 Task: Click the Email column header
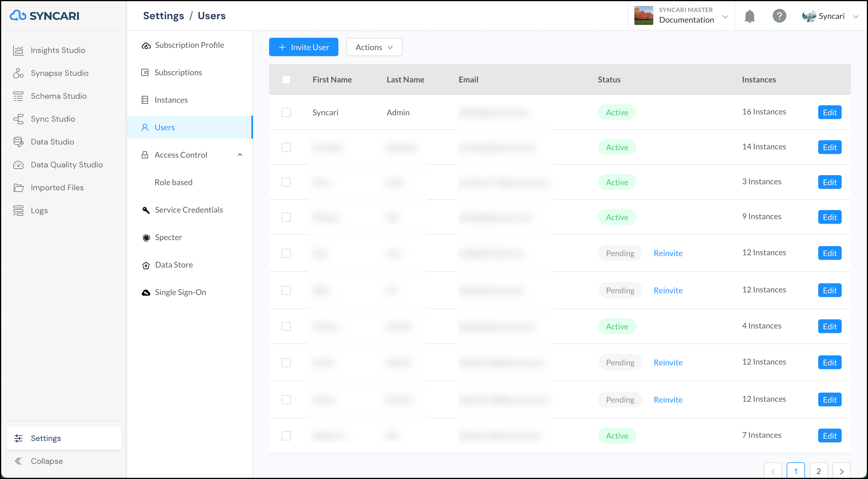pyautogui.click(x=468, y=80)
